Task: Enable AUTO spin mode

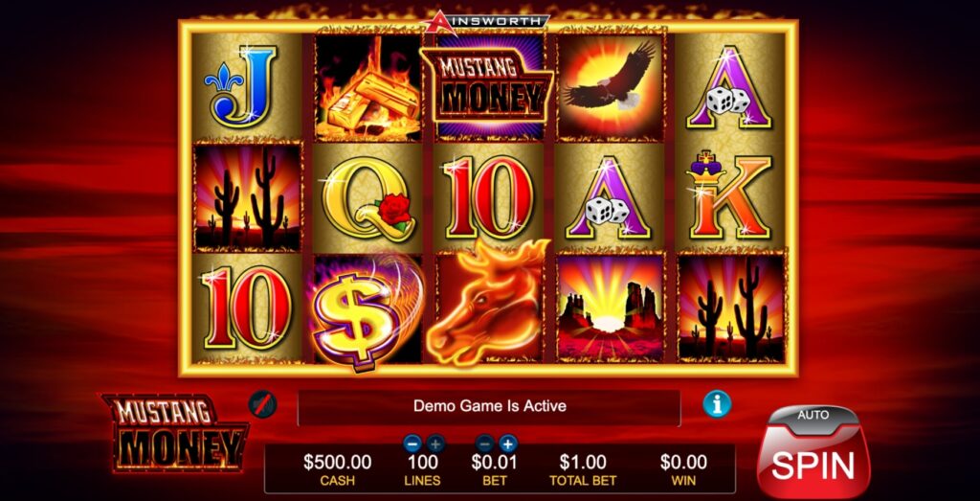Action: [813, 416]
